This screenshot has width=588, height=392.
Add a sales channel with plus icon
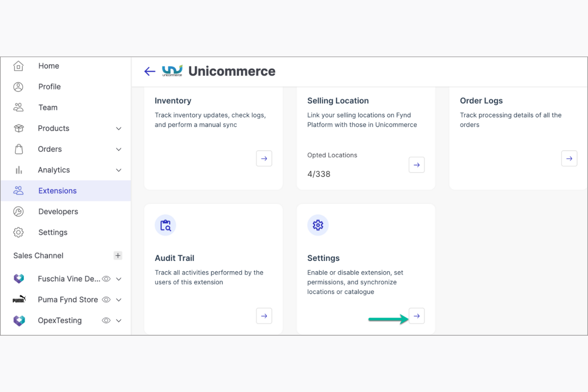coord(118,255)
